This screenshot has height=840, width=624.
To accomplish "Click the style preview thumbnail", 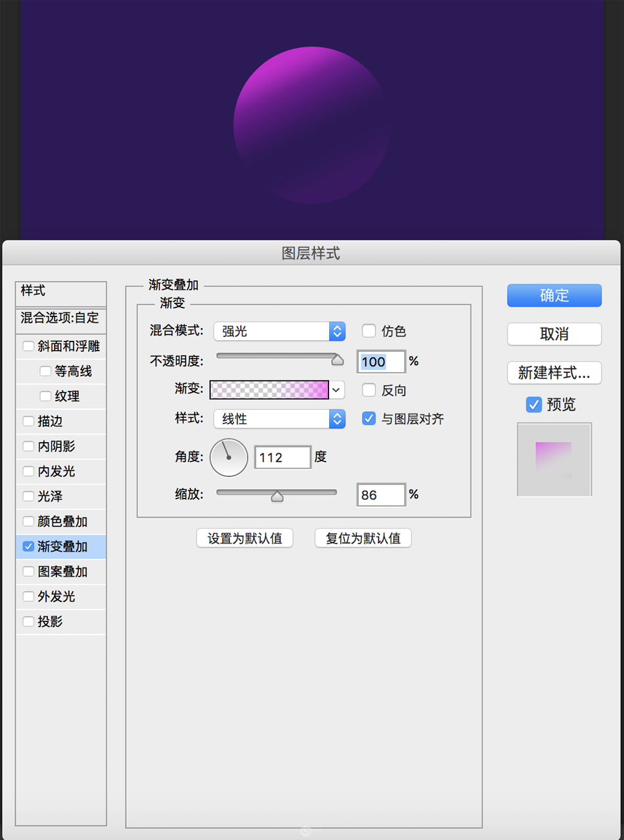I will point(554,459).
